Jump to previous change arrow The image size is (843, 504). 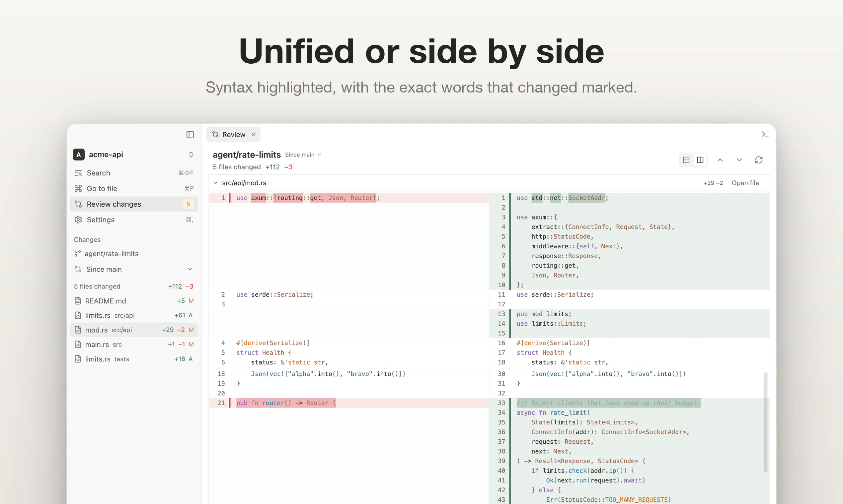[720, 160]
